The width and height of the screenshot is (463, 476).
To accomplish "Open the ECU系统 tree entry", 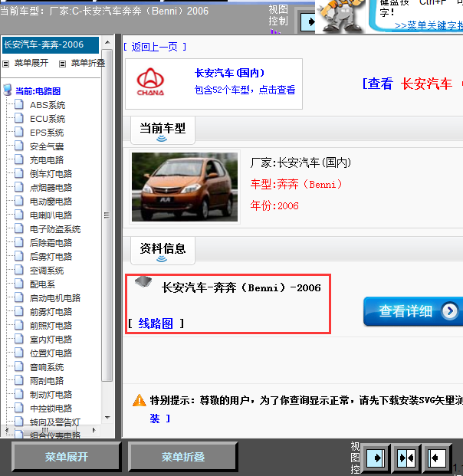I will pyautogui.click(x=48, y=119).
